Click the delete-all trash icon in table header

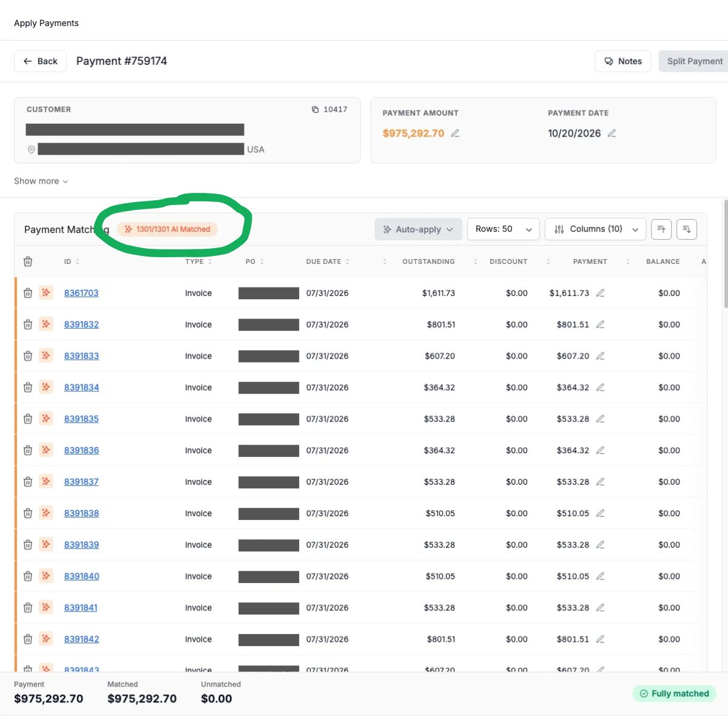click(28, 261)
